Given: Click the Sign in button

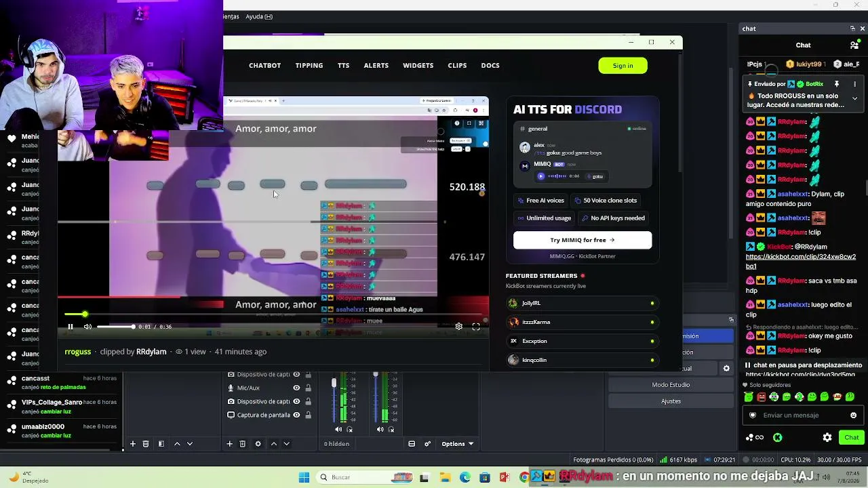Looking at the screenshot, I should [x=623, y=66].
